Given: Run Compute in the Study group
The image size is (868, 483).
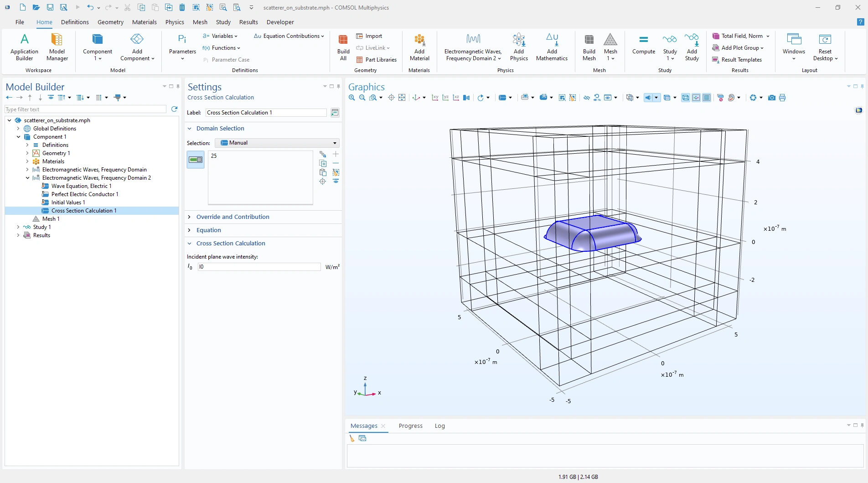Looking at the screenshot, I should click(x=643, y=45).
